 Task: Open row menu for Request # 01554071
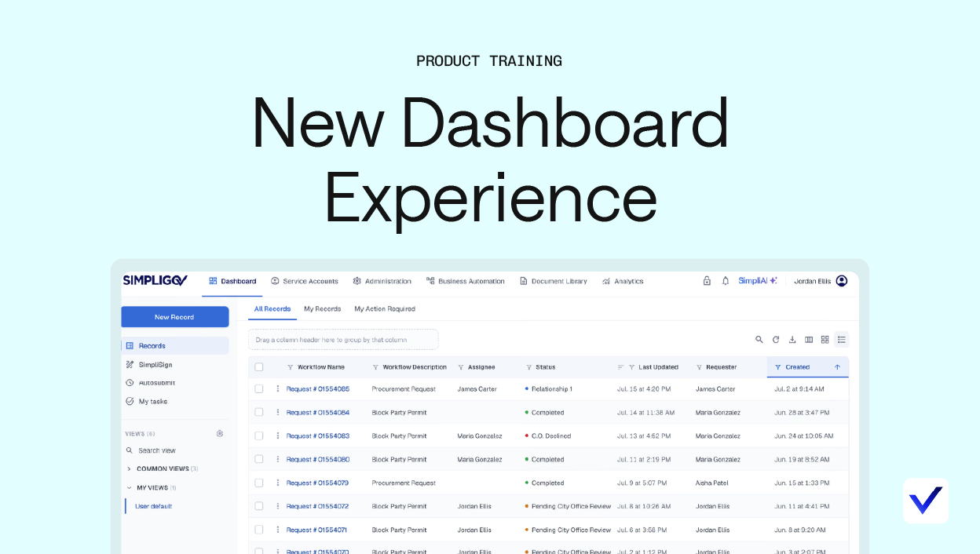click(x=277, y=530)
